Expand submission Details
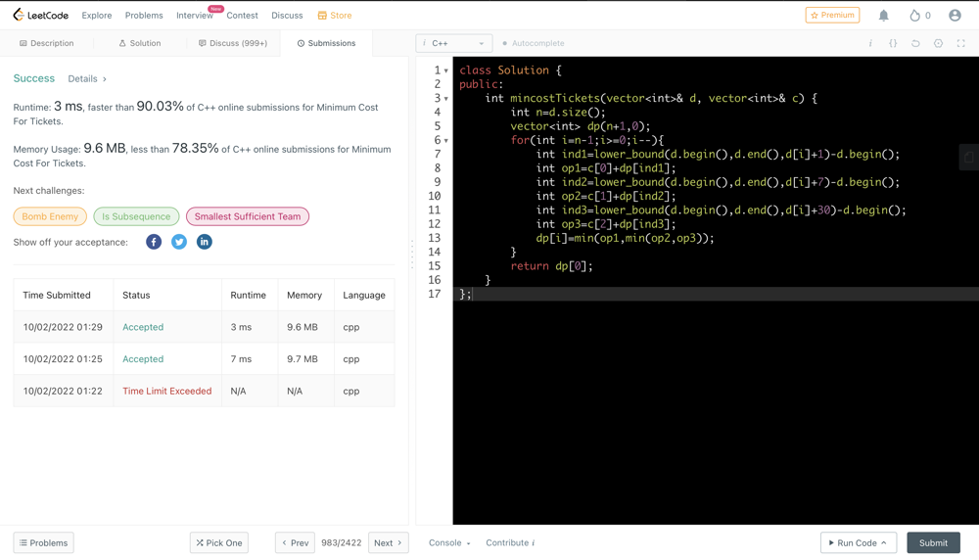The width and height of the screenshot is (979, 560). (x=86, y=78)
